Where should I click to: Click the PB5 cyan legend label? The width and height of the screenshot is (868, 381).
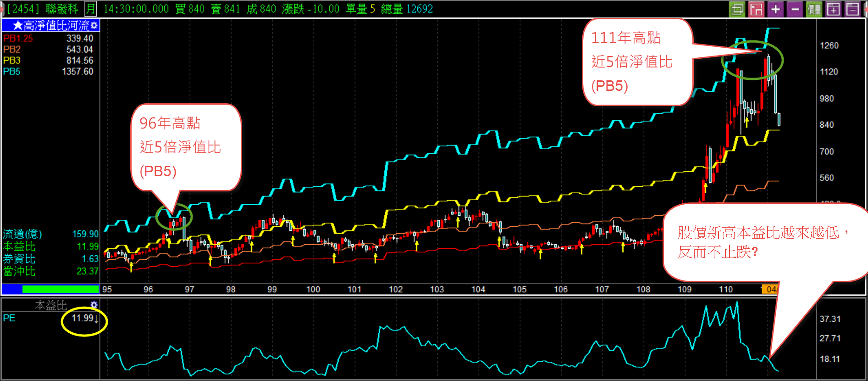12,72
